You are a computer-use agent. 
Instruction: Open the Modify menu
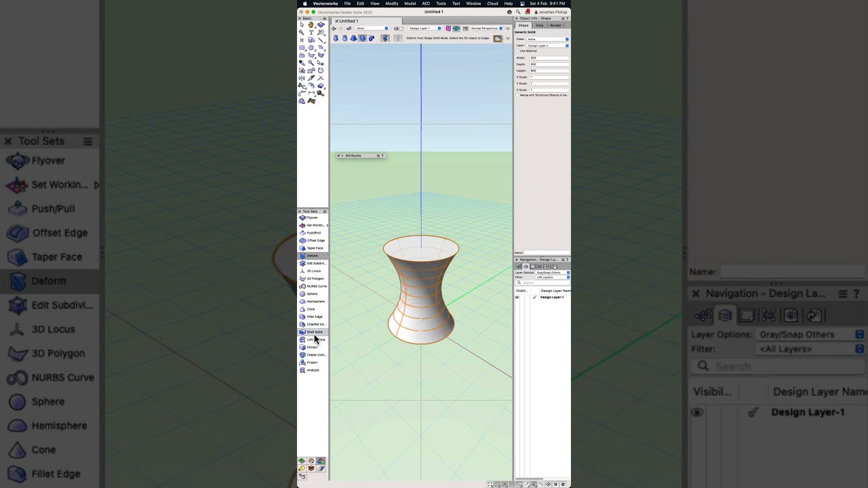point(391,3)
